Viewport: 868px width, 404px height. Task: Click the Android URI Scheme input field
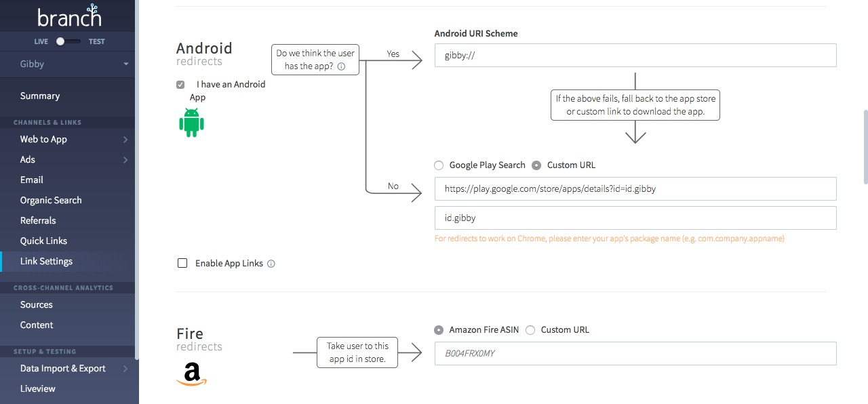[635, 56]
